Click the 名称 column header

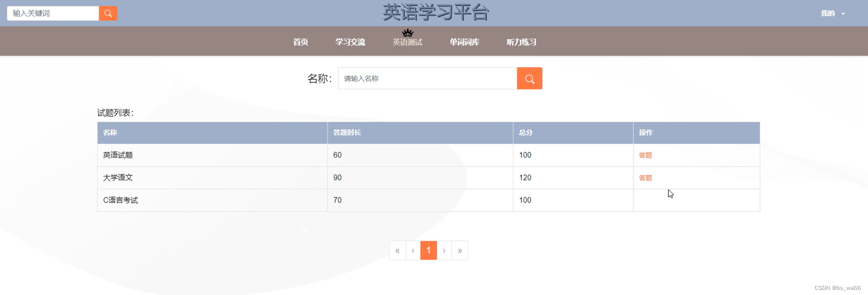tap(213, 133)
